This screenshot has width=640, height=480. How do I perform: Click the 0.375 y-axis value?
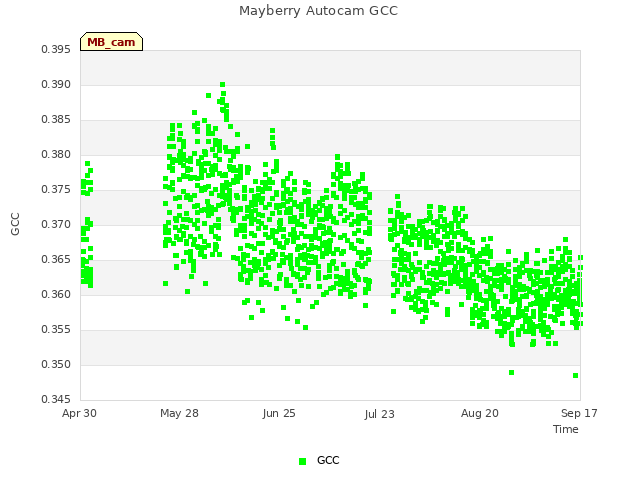click(x=56, y=190)
